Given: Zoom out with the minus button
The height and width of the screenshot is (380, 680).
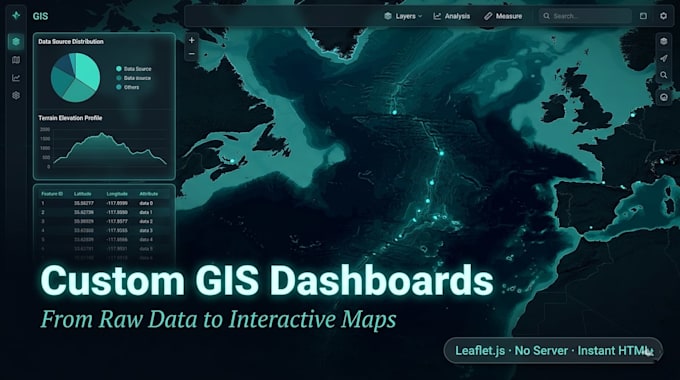Looking at the screenshot, I should pyautogui.click(x=192, y=54).
